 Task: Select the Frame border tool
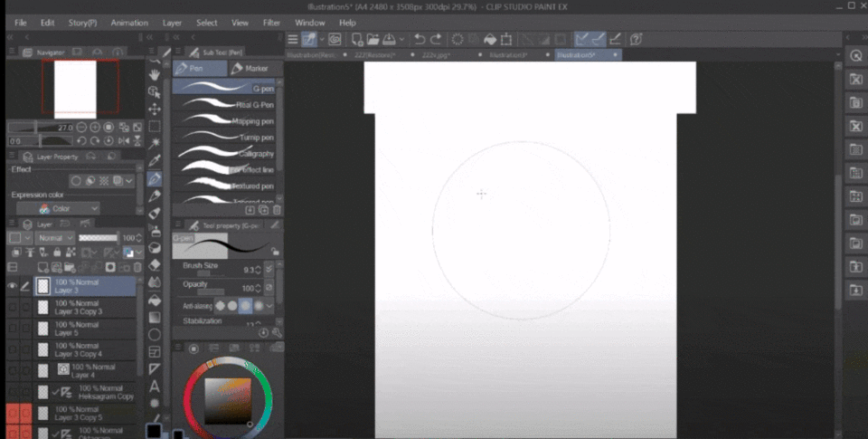tap(155, 352)
